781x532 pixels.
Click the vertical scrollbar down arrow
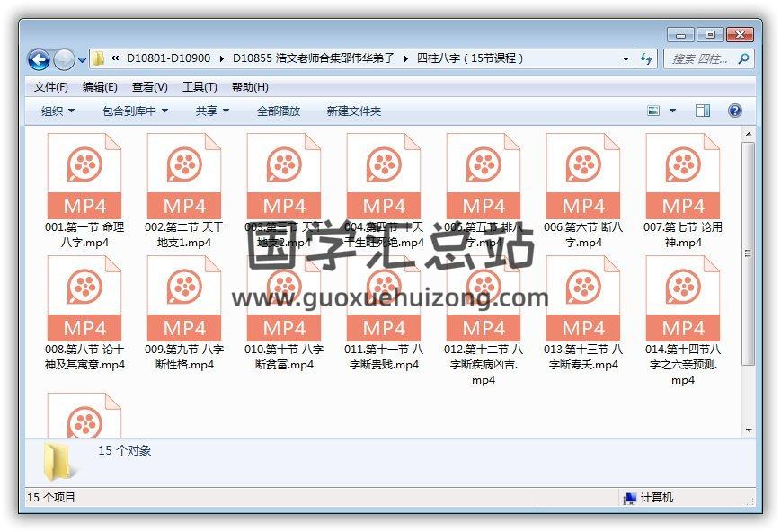pos(748,430)
